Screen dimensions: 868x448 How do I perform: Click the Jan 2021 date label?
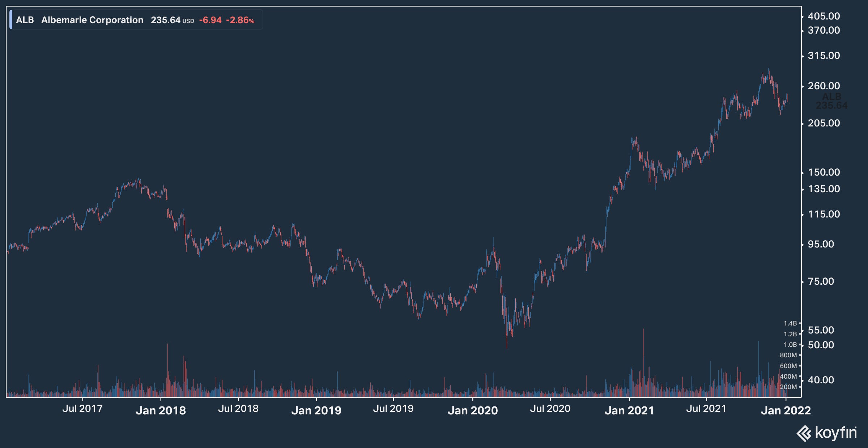(629, 410)
